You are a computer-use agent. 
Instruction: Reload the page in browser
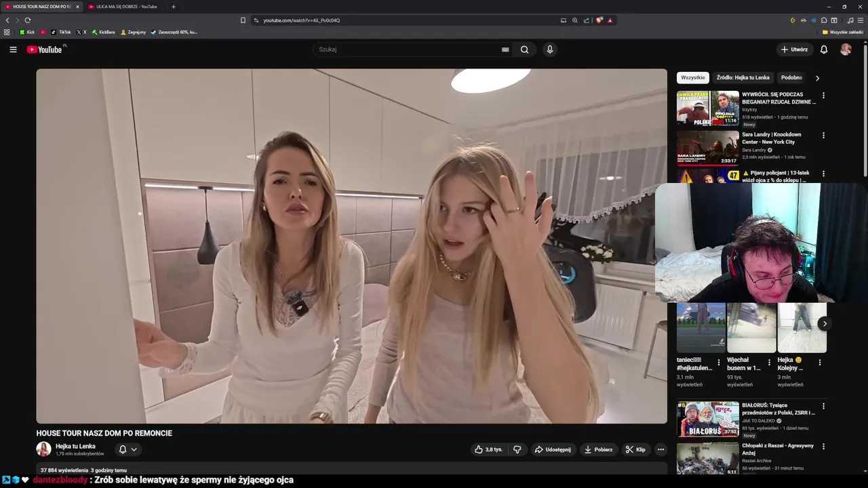coord(28,20)
